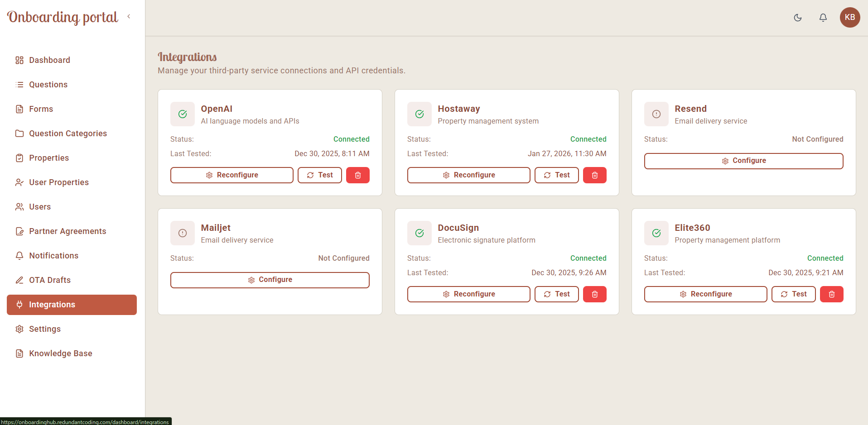Screen dimensions: 868x425
Task: Configure the Resend email service
Action: (744, 161)
